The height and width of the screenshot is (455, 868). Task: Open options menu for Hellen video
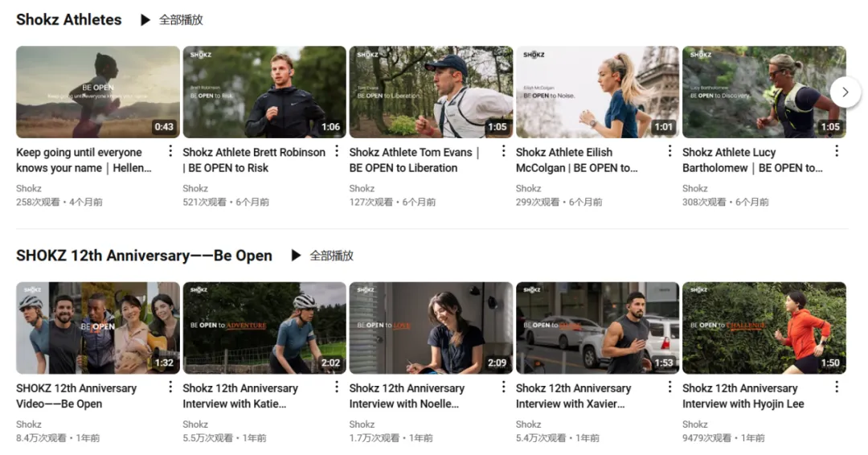170,151
